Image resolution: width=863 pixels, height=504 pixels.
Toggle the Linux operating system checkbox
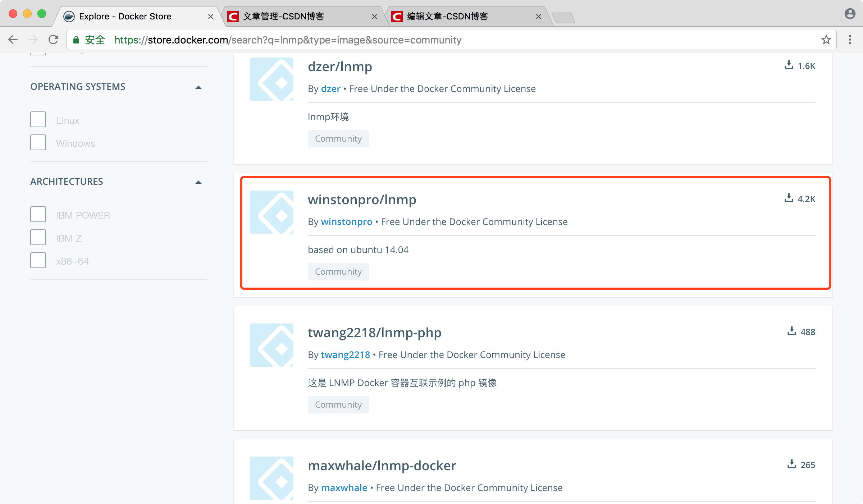(x=38, y=119)
